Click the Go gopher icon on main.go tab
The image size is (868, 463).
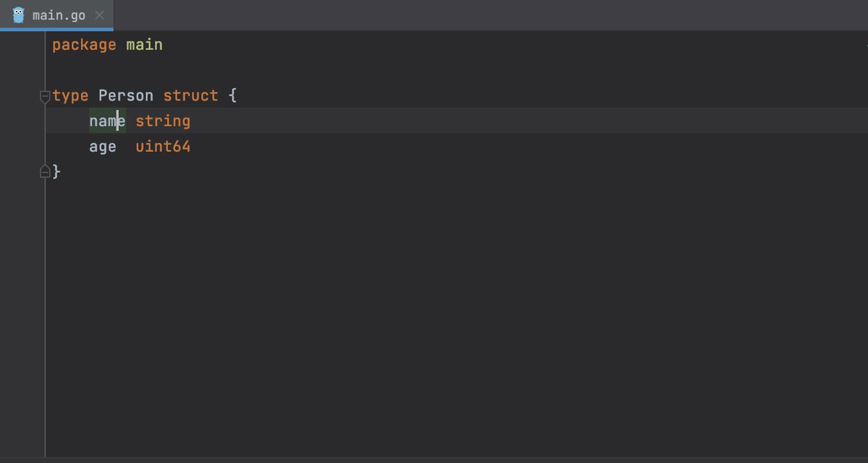point(18,14)
